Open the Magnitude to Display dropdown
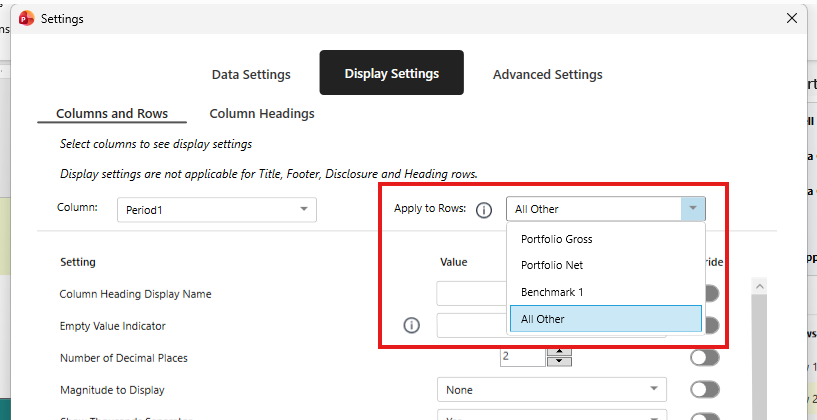 pos(552,390)
